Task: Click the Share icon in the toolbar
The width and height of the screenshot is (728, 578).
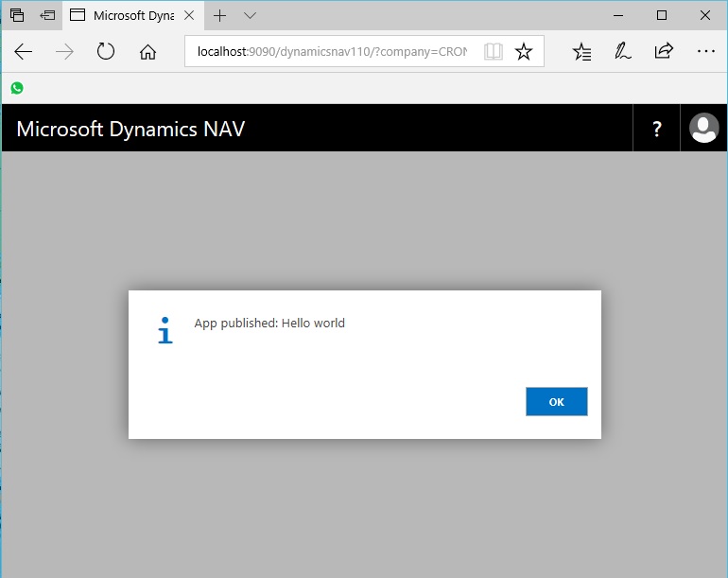Action: [x=664, y=52]
